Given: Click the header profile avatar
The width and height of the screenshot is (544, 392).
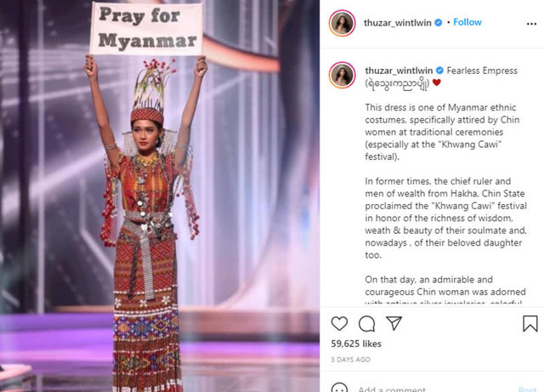Looking at the screenshot, I should [342, 23].
